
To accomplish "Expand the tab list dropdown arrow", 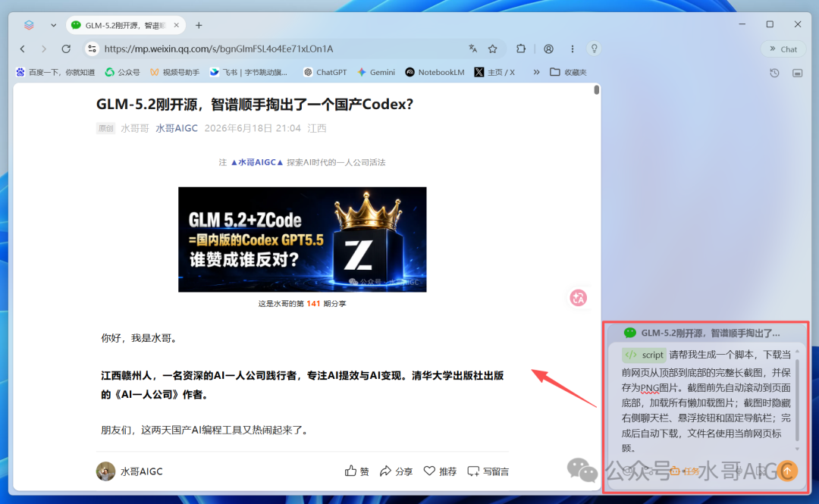I will 53,25.
